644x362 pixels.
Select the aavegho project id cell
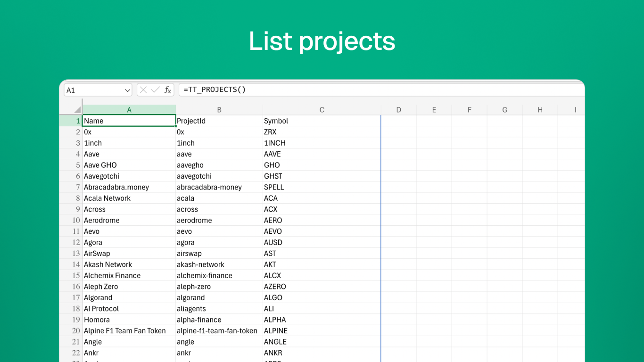point(219,165)
